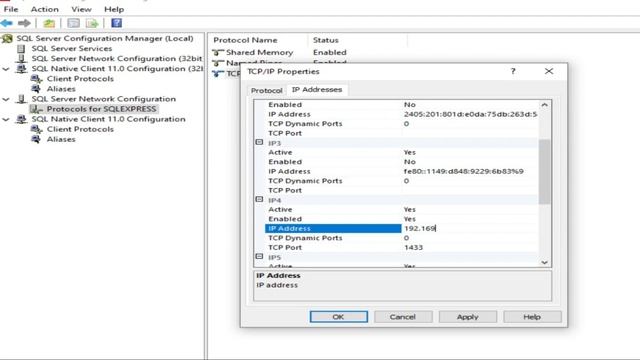This screenshot has width=640, height=360.
Task: Select Aliases under the lower Native Client node
Action: pos(61,140)
